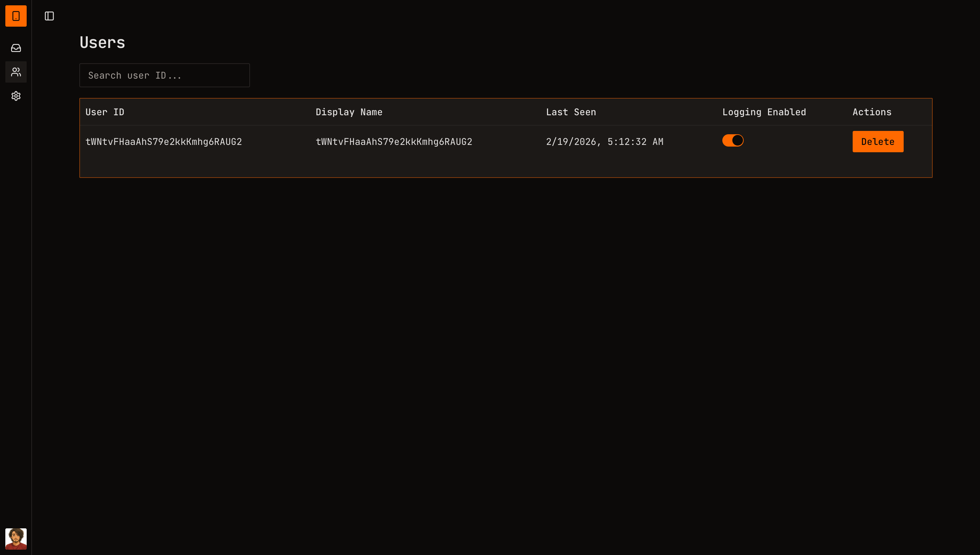
Task: Focus the Search user ID field
Action: point(164,75)
